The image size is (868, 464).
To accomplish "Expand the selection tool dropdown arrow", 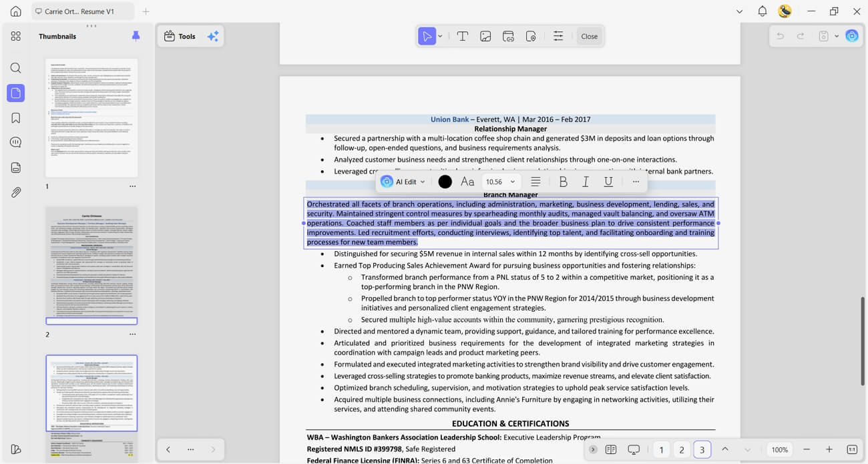I will (x=441, y=36).
